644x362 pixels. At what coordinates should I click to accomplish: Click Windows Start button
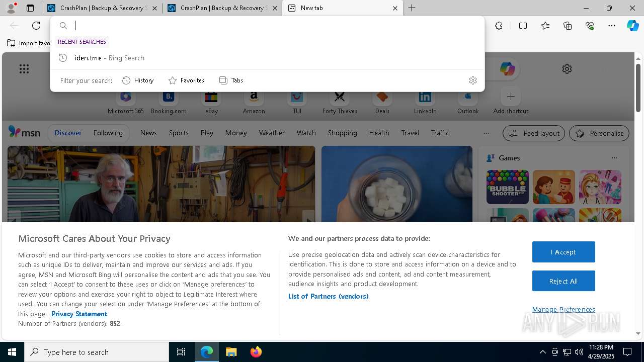(12, 352)
